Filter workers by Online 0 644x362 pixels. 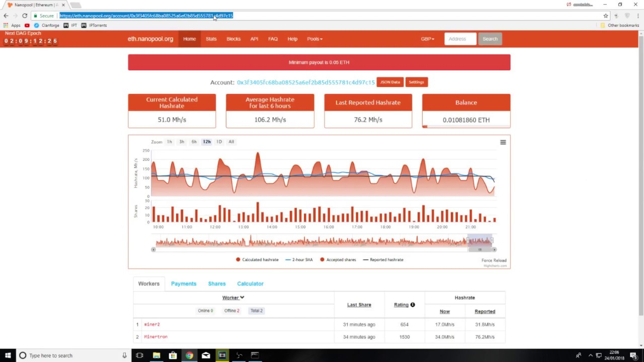[x=205, y=311]
